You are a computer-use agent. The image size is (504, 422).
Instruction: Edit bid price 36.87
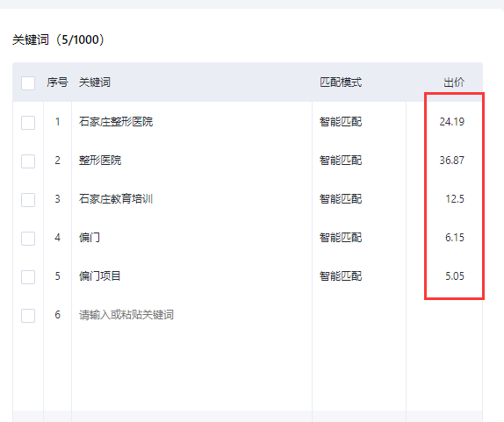pyautogui.click(x=451, y=161)
